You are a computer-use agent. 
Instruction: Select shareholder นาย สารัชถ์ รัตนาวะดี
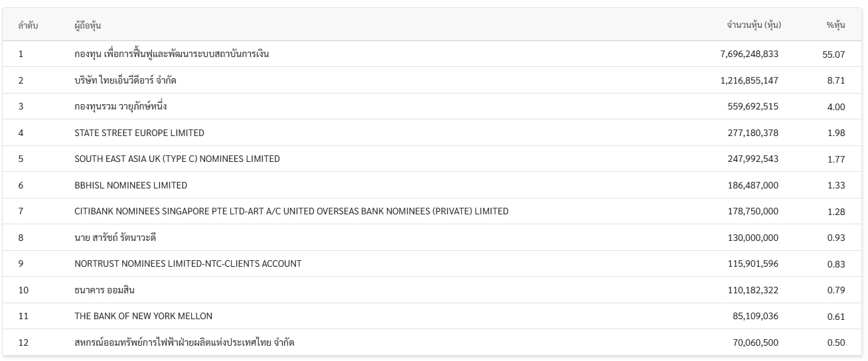115,238
